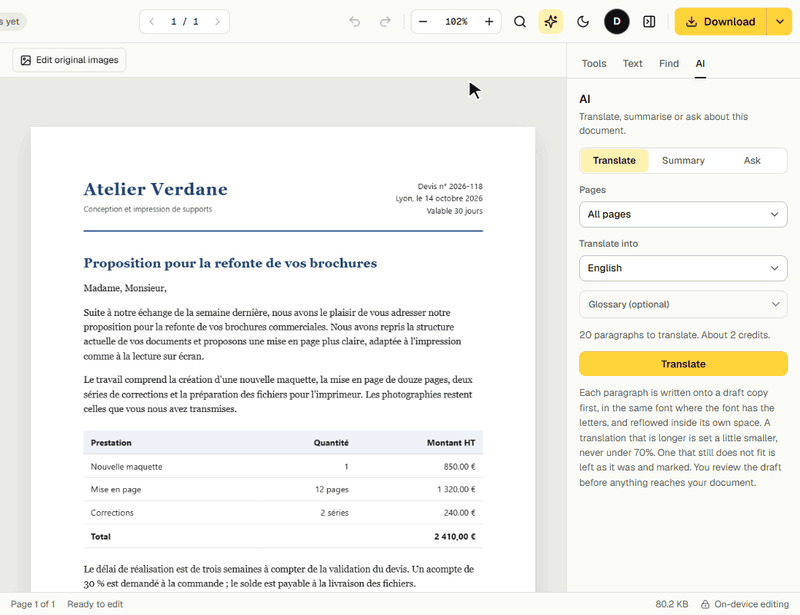Click the Mise en page cell
The height and width of the screenshot is (615, 800).
point(116,489)
